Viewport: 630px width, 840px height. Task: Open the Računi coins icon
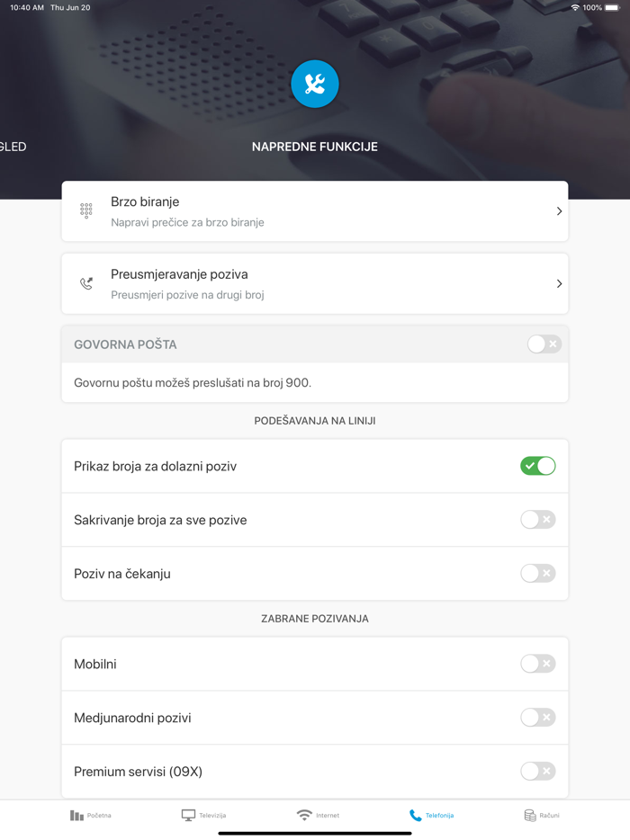(x=530, y=816)
